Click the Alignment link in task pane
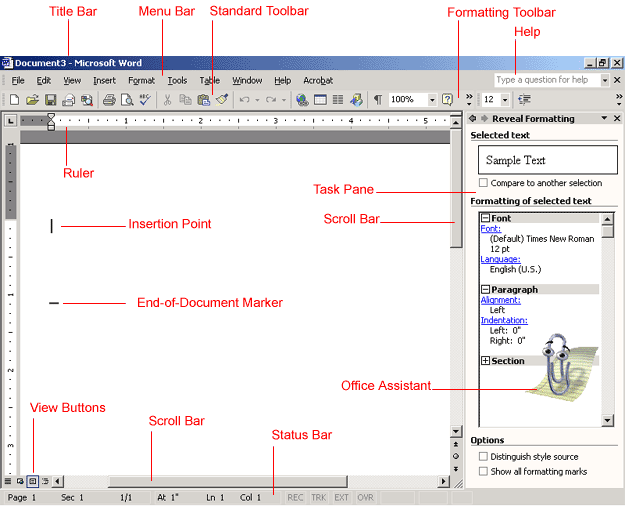625x506 pixels. click(500, 300)
